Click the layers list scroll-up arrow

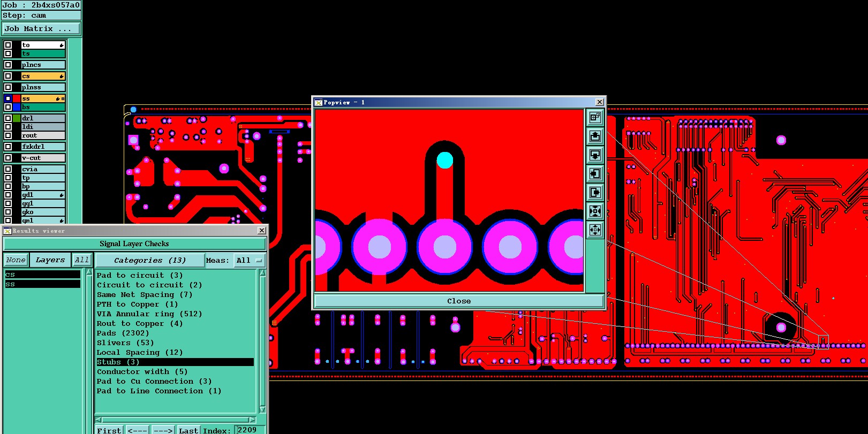pyautogui.click(x=89, y=273)
